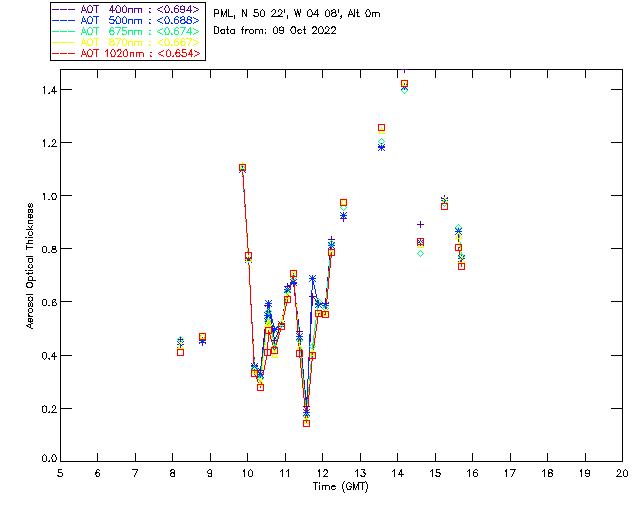The height and width of the screenshot is (512, 640).
Task: Click the x-axis tick label 8
Action: [173, 473]
